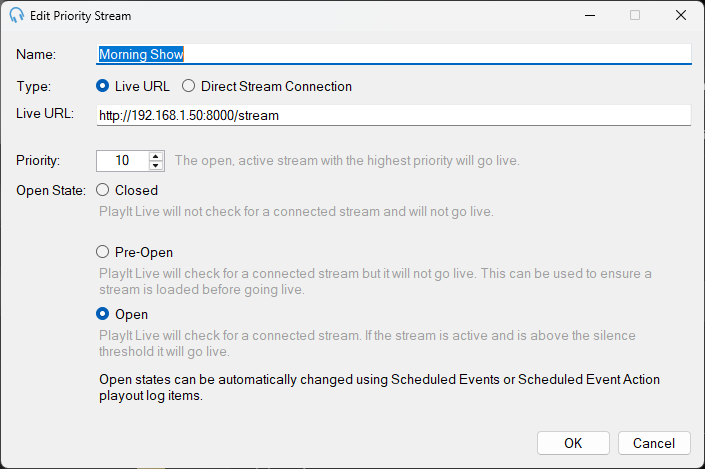This screenshot has height=469, width=705.
Task: Click the Closed state description text
Action: (x=296, y=211)
